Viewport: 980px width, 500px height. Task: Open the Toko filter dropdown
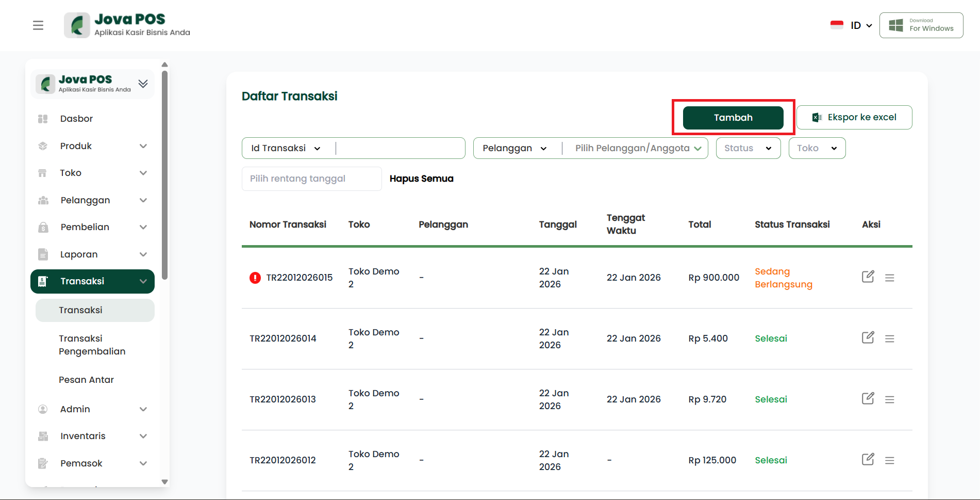click(x=817, y=149)
